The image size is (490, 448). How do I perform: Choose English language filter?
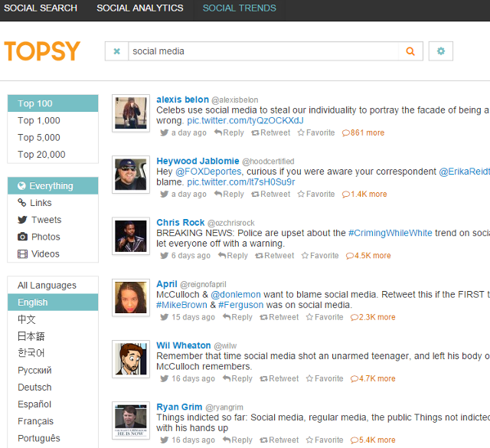(53, 302)
